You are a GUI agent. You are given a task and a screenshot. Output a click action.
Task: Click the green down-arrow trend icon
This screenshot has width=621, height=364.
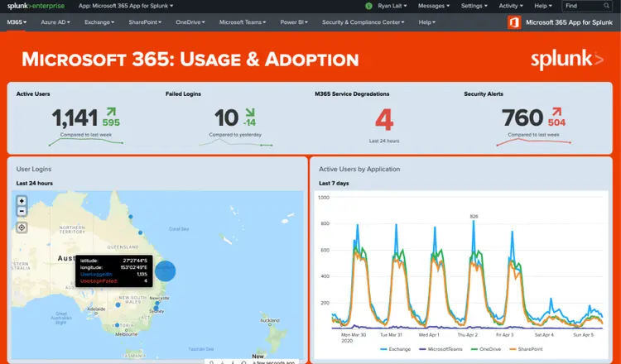pyautogui.click(x=250, y=112)
